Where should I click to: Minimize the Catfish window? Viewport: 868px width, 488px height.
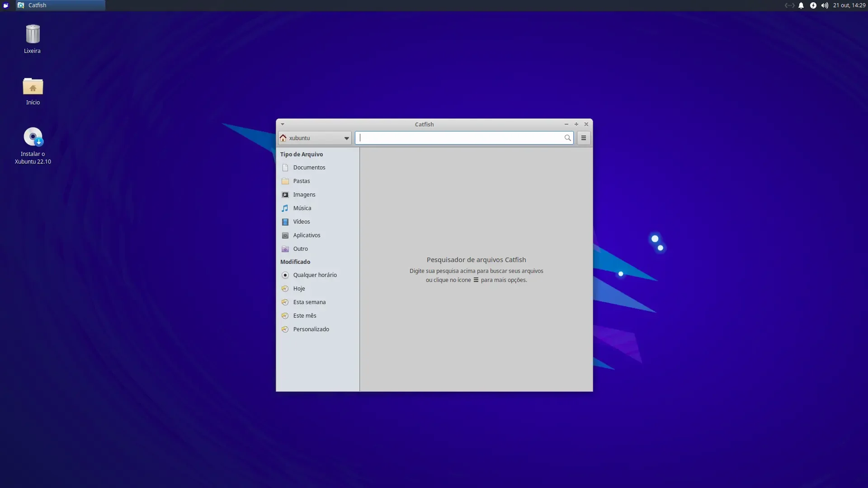[x=566, y=124]
